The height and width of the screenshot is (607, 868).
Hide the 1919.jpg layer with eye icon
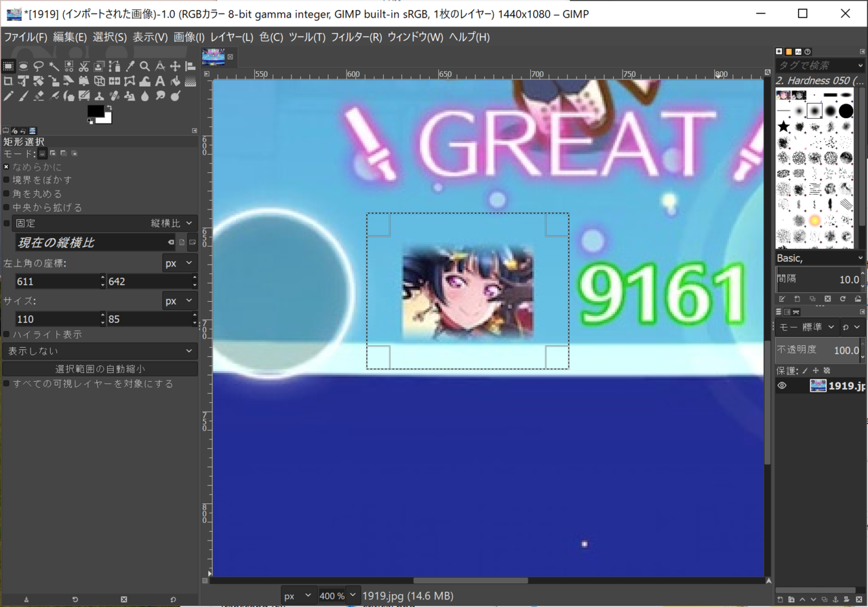(782, 386)
